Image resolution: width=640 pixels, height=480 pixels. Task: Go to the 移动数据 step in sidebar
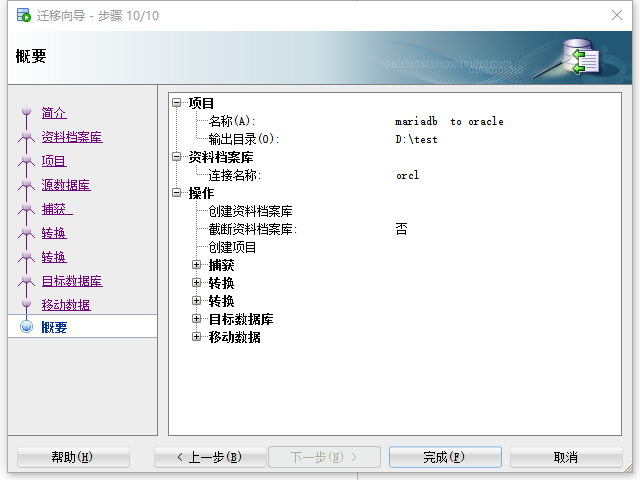point(66,305)
